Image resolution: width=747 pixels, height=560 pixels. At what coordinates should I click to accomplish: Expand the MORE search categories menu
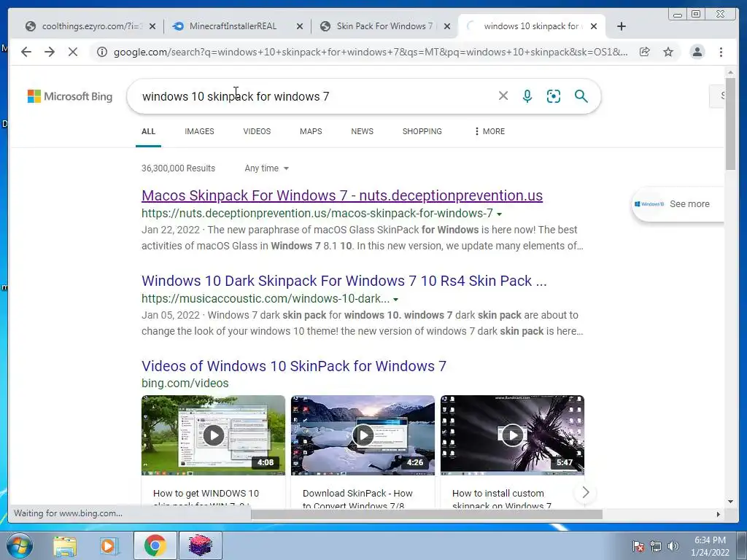[489, 131]
